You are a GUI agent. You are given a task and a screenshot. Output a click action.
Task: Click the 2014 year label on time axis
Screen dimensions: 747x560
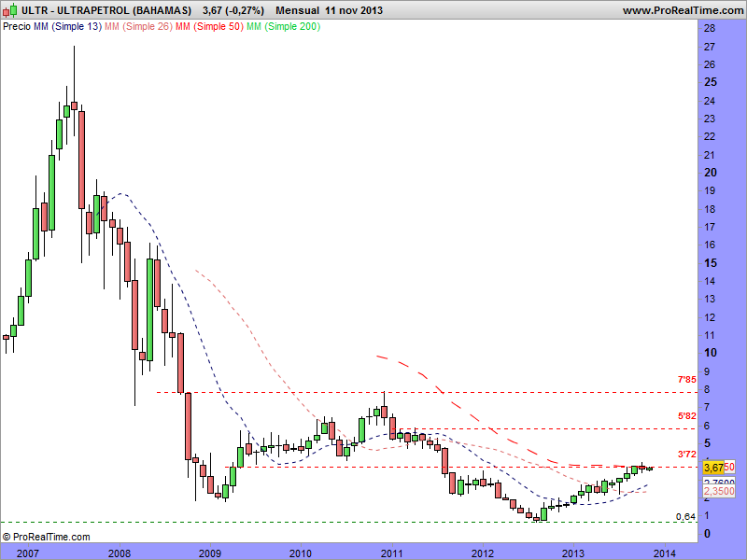pos(665,553)
